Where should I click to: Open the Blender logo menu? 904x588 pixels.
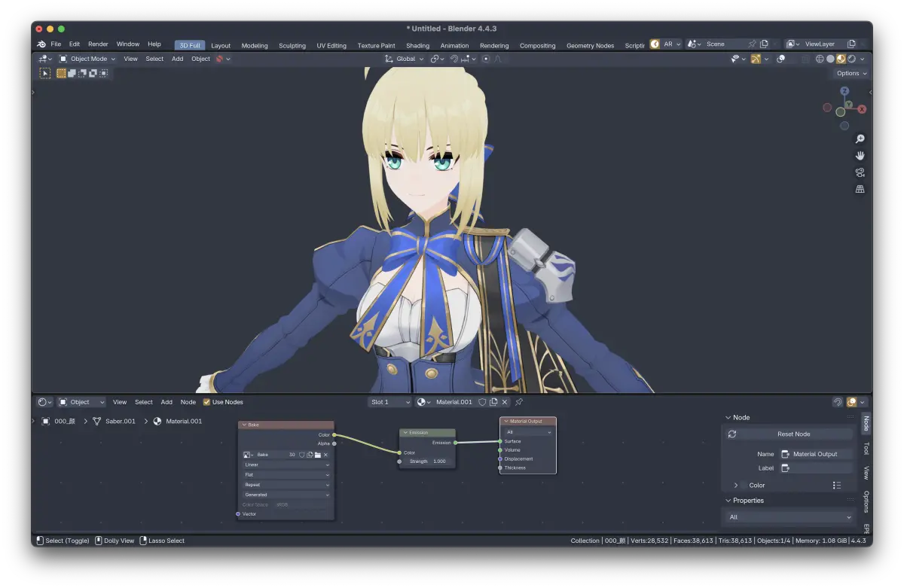pos(41,44)
